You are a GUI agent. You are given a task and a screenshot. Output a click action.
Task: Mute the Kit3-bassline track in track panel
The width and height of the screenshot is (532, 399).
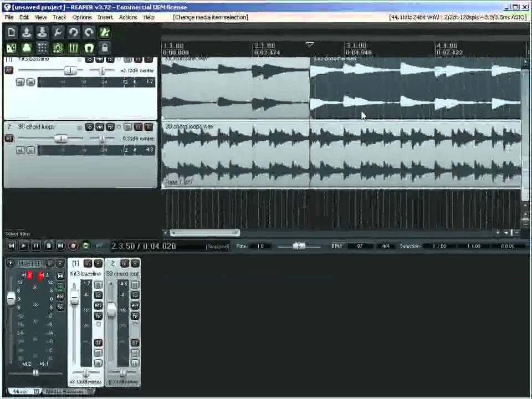(138, 60)
